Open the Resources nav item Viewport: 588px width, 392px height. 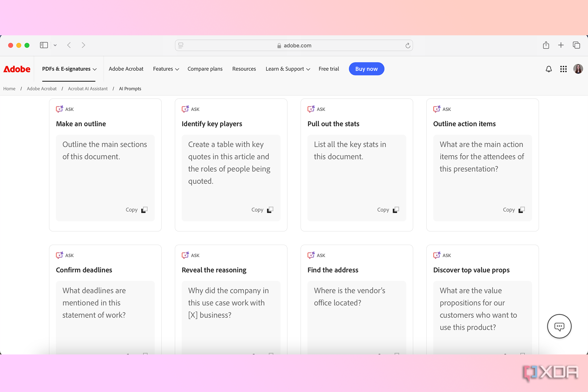click(244, 69)
